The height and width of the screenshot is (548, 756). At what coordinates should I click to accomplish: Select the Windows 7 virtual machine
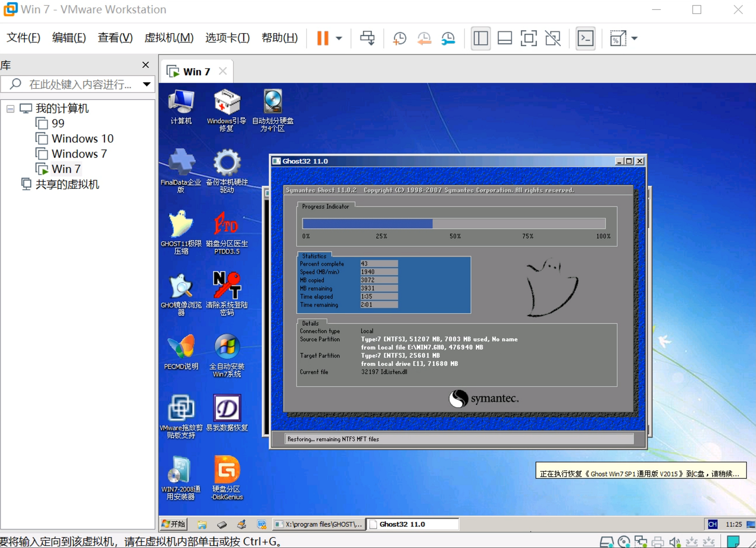pyautogui.click(x=71, y=154)
